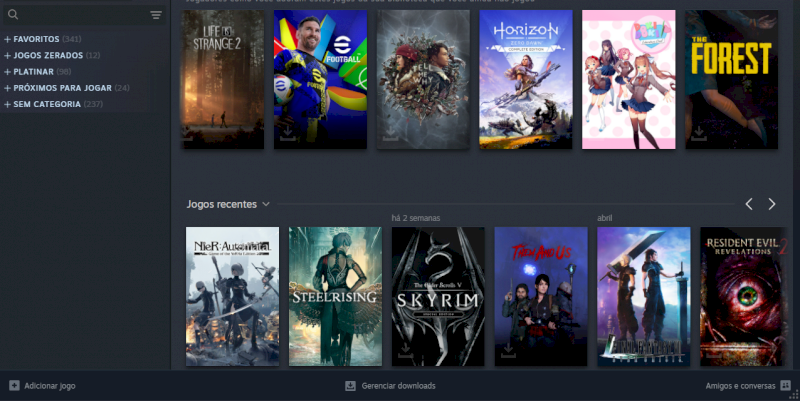Click download icon on Life is Strange 2
Viewport: 800px width, 401px height.
187,134
